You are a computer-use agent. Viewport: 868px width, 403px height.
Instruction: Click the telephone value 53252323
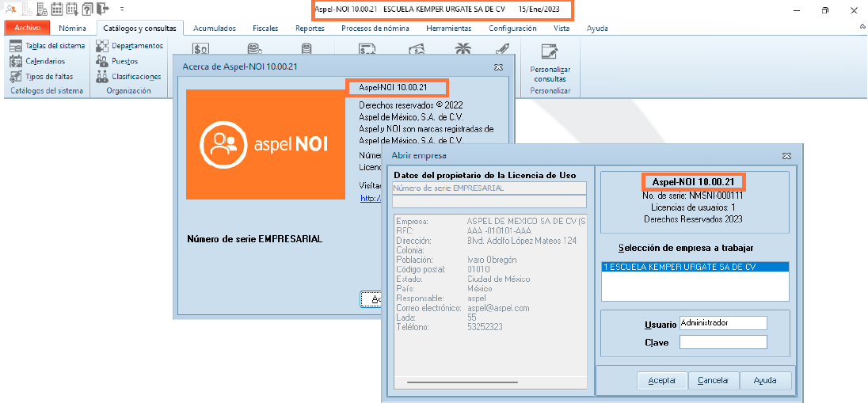[x=485, y=327]
